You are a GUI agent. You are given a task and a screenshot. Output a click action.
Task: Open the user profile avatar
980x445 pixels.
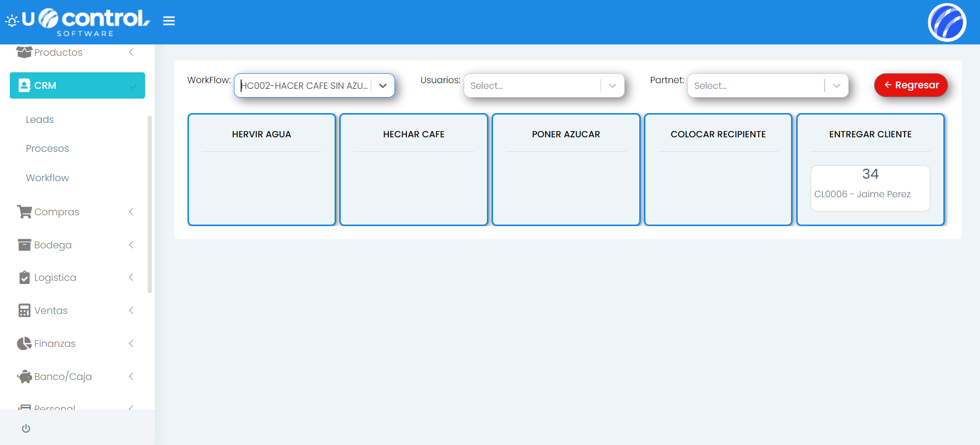coord(947,22)
